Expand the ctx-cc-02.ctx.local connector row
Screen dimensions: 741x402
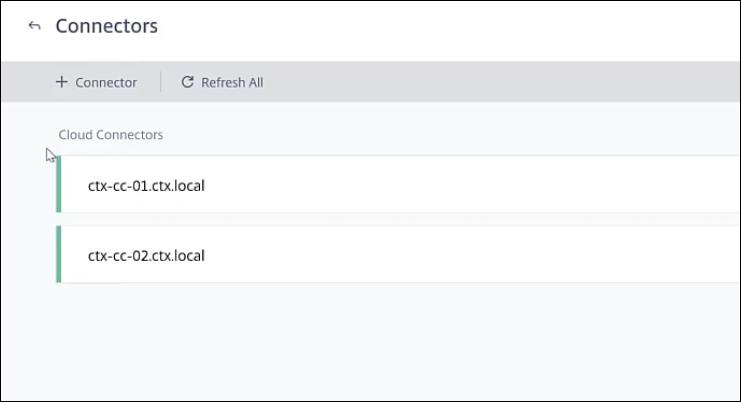pyautogui.click(x=400, y=255)
